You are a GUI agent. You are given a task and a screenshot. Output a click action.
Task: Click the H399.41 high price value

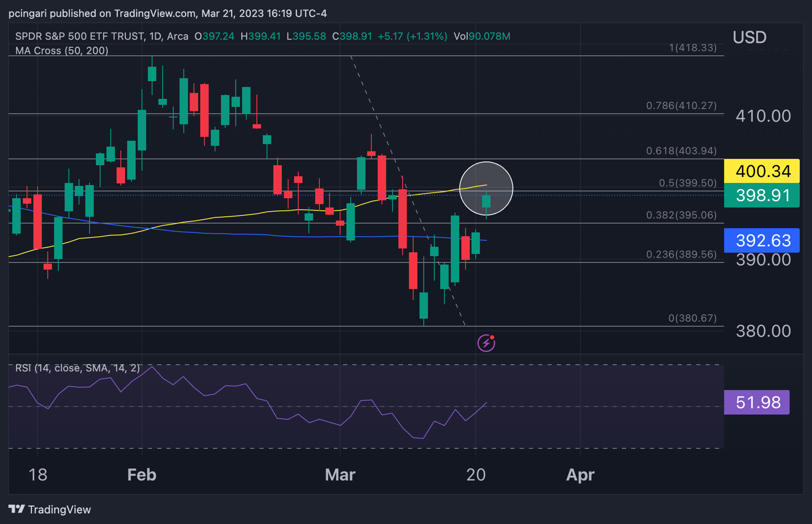click(261, 36)
